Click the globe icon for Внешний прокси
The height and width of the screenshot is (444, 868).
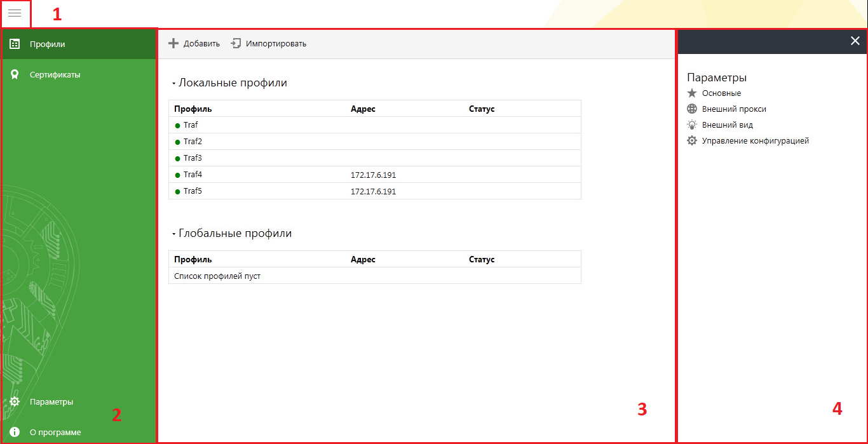click(x=692, y=109)
